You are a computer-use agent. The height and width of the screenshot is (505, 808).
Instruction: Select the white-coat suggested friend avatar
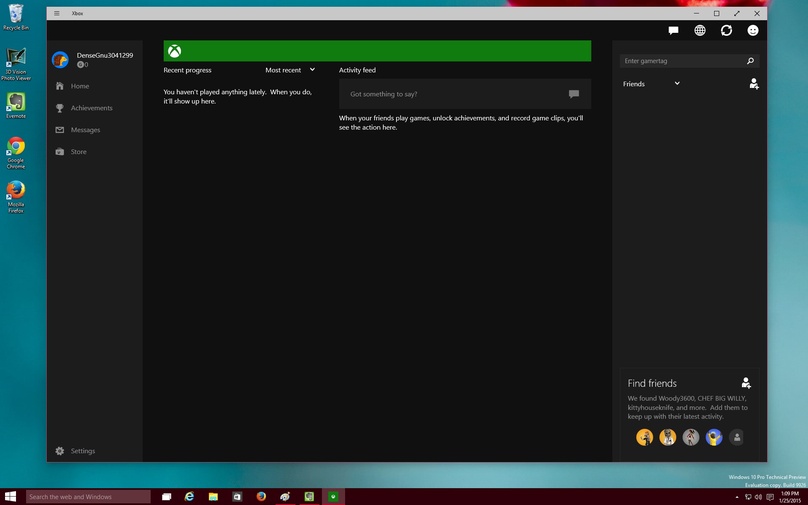click(x=667, y=437)
